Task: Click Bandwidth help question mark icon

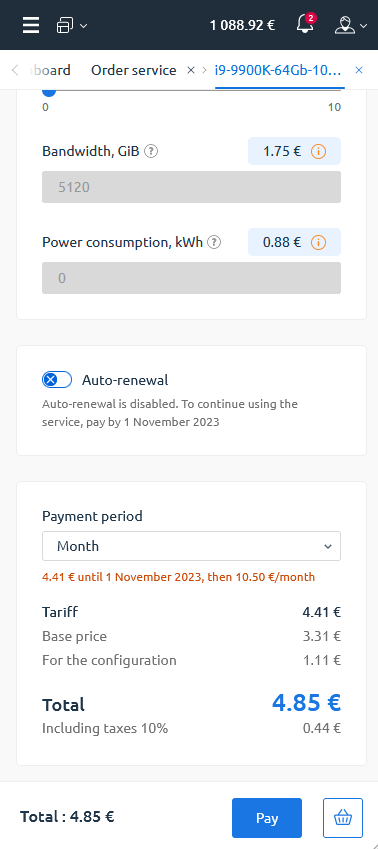Action: coord(152,151)
